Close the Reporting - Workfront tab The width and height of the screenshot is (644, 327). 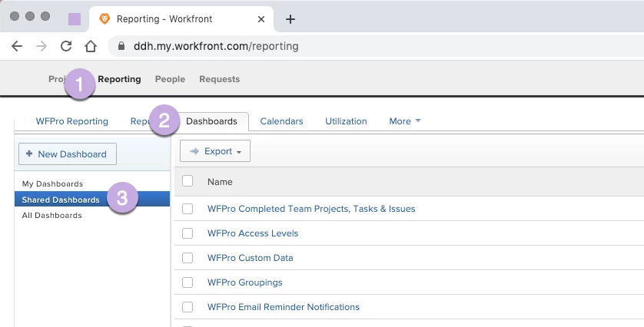(262, 19)
